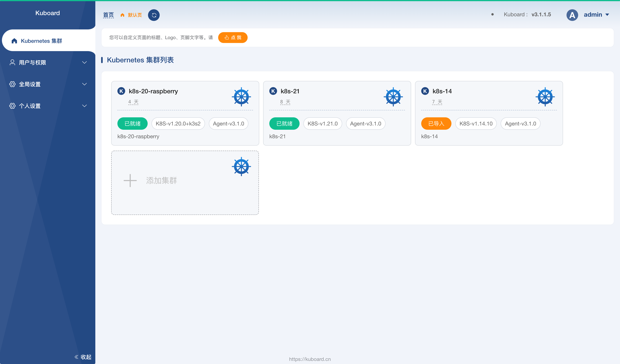
Task: Click Agent-v3.1.0 tag on k8s-20-raspberry card
Action: click(x=229, y=124)
